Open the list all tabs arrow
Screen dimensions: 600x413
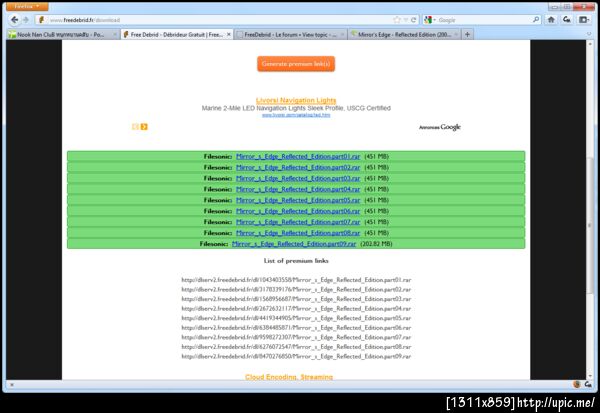click(589, 34)
